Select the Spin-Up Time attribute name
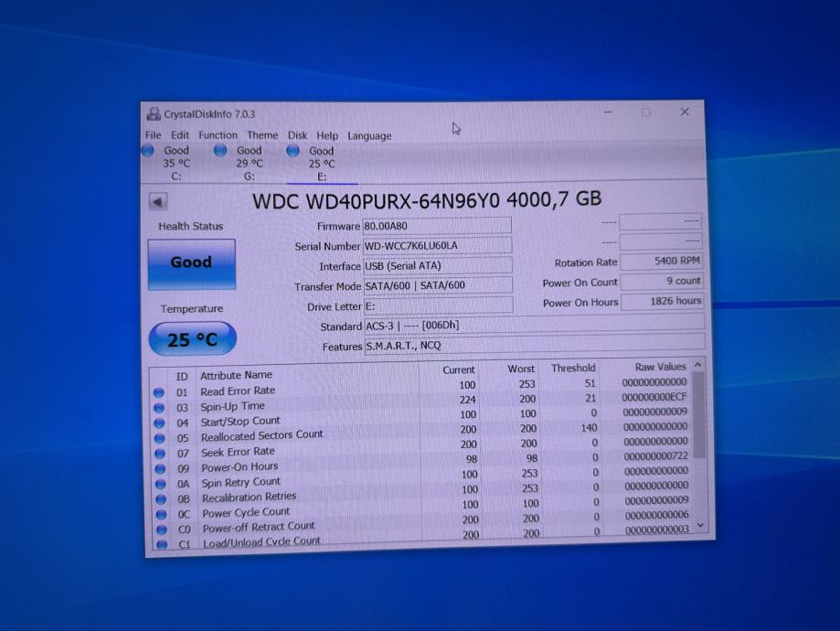Screen dimensions: 840x631 coord(232,406)
